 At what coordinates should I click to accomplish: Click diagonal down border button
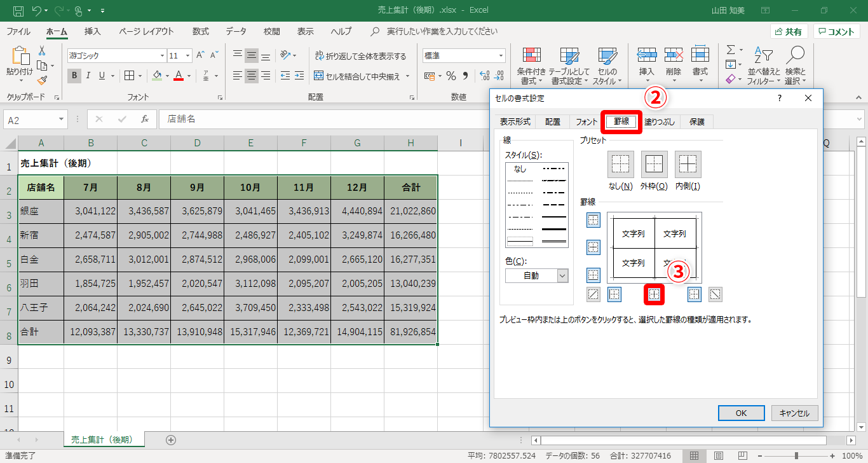[x=715, y=294]
